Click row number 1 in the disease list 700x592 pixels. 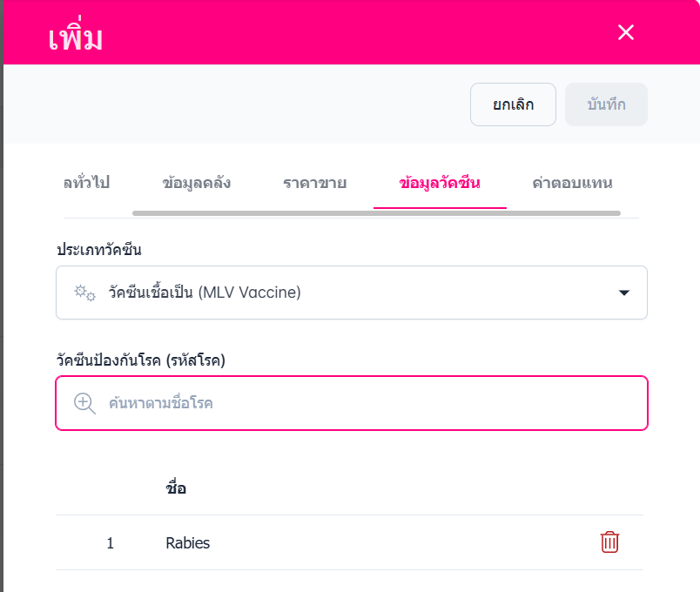coord(111,543)
